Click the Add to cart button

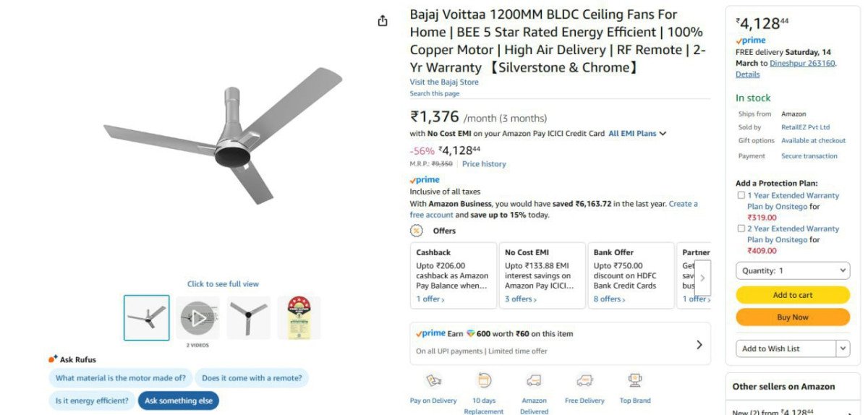(793, 295)
